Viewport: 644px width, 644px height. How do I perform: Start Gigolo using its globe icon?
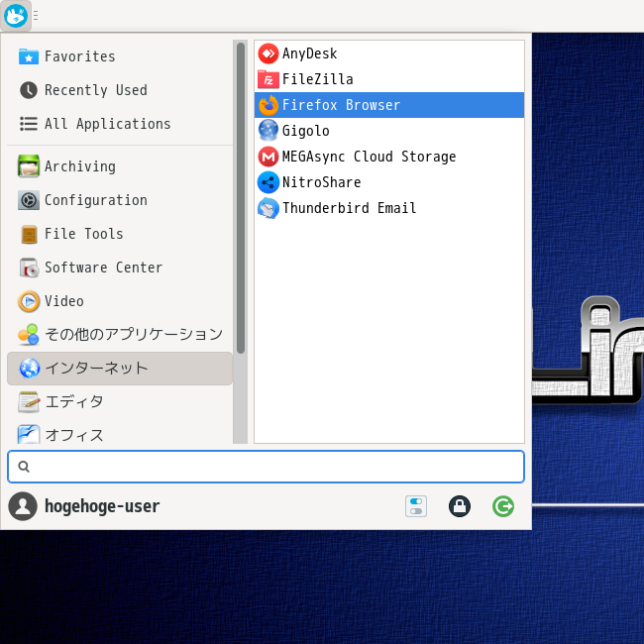268,131
